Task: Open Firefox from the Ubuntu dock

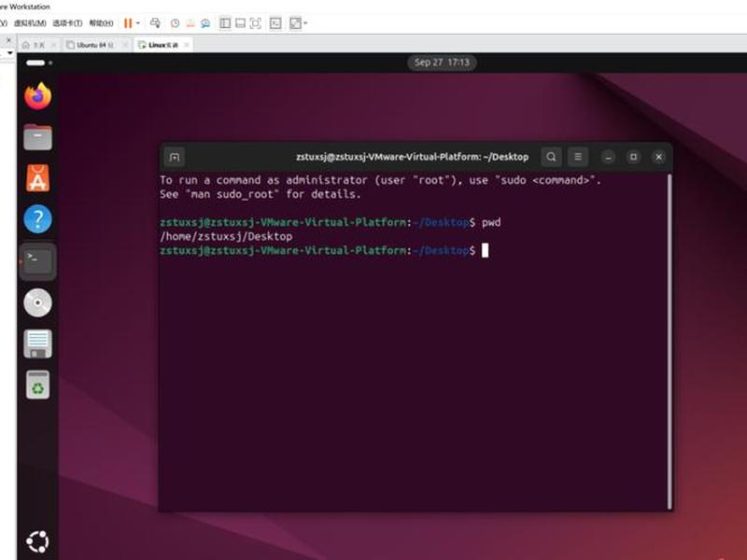Action: pos(38,96)
